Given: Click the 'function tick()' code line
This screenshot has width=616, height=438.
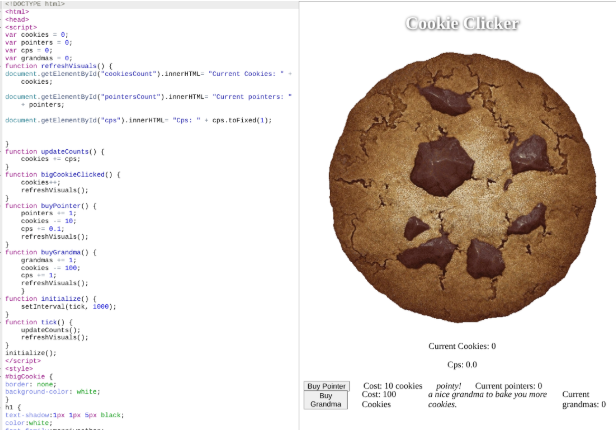Looking at the screenshot, I should 39,322.
